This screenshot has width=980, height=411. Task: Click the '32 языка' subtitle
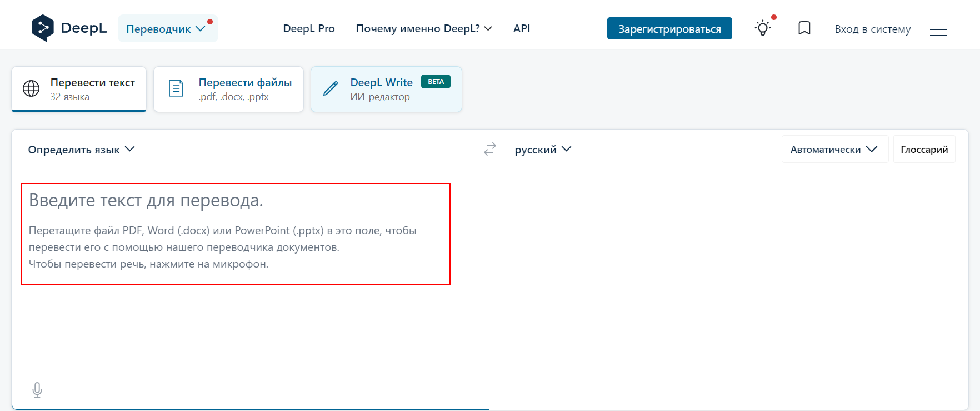(x=70, y=97)
